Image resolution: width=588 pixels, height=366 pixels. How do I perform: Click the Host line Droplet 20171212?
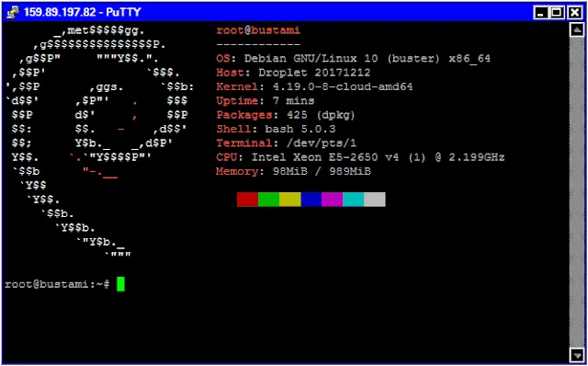(293, 73)
